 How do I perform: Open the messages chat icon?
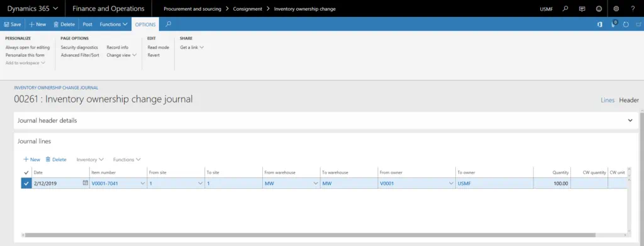(x=582, y=9)
